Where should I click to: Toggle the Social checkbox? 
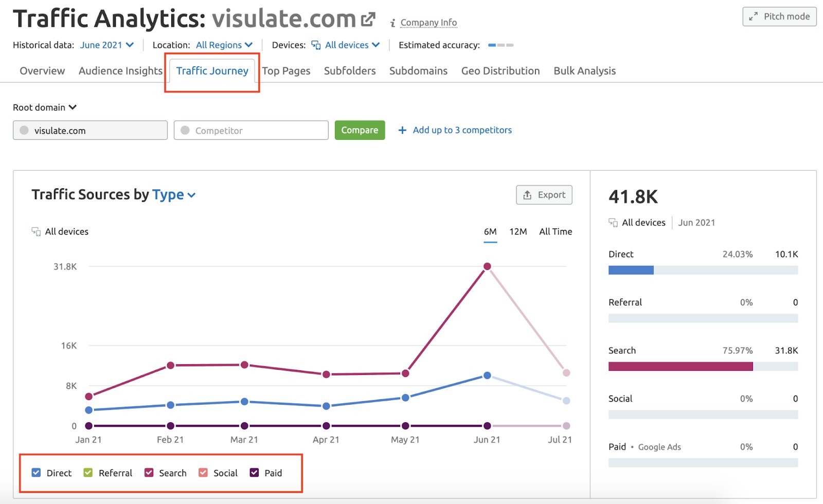click(203, 473)
